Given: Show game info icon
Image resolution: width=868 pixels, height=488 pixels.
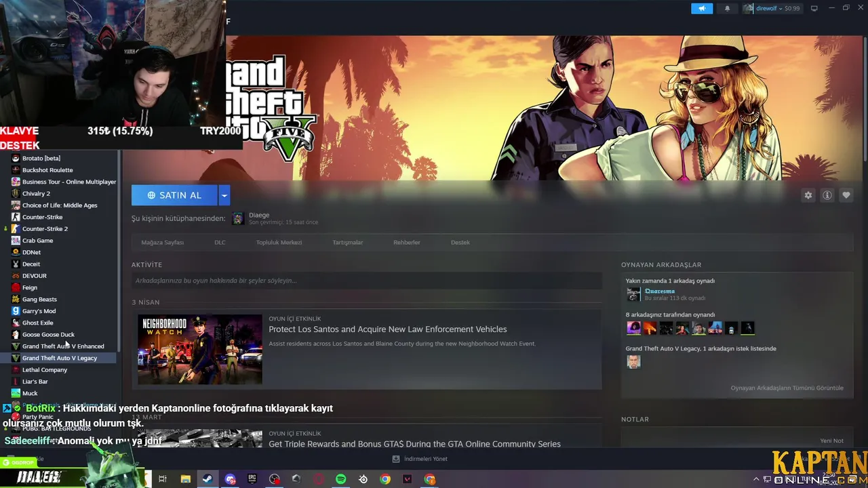Looking at the screenshot, I should (x=827, y=195).
